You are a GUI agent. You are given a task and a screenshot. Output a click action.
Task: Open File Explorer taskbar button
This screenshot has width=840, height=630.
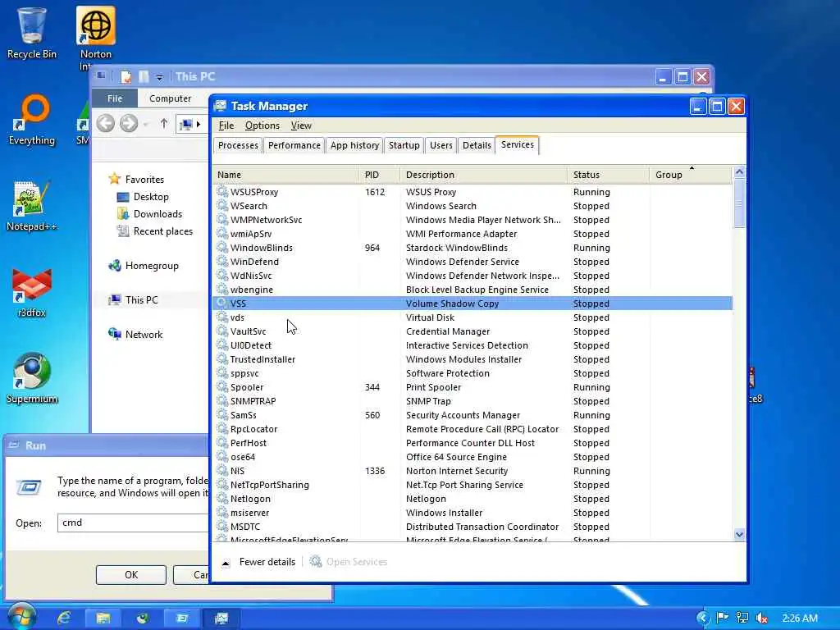pyautogui.click(x=103, y=619)
